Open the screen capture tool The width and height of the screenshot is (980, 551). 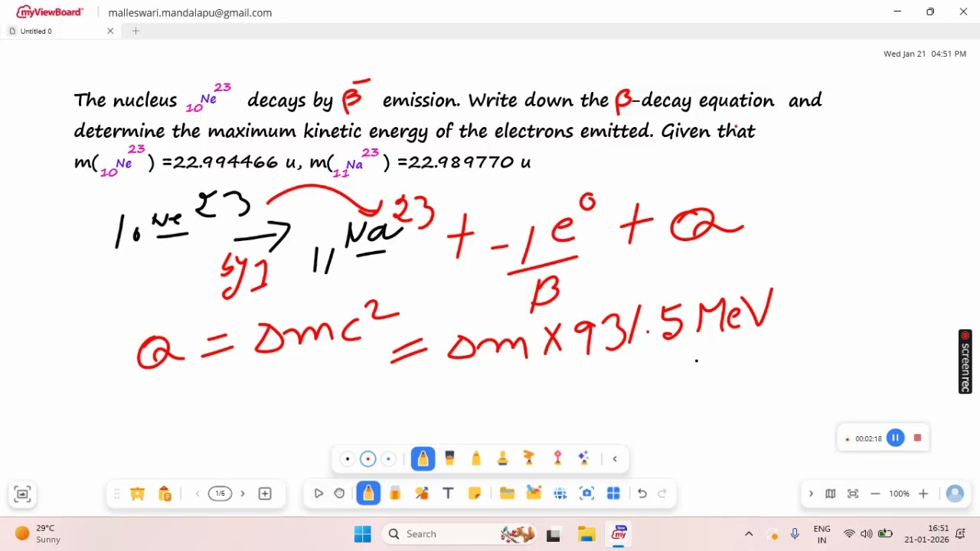click(x=587, y=494)
